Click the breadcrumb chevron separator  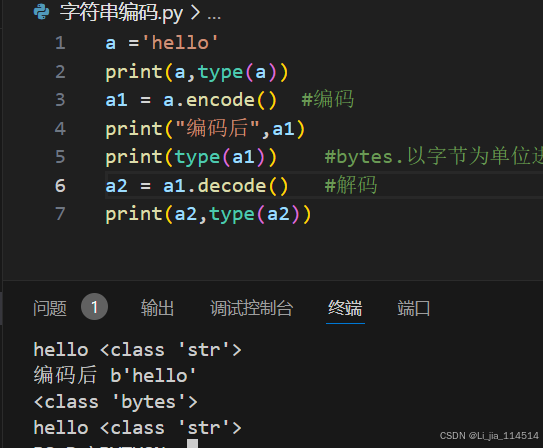click(x=195, y=12)
